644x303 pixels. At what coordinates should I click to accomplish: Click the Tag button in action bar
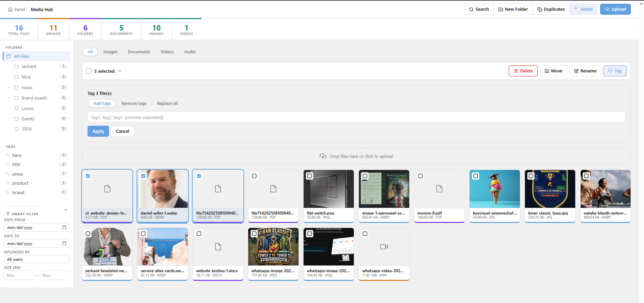click(x=615, y=71)
